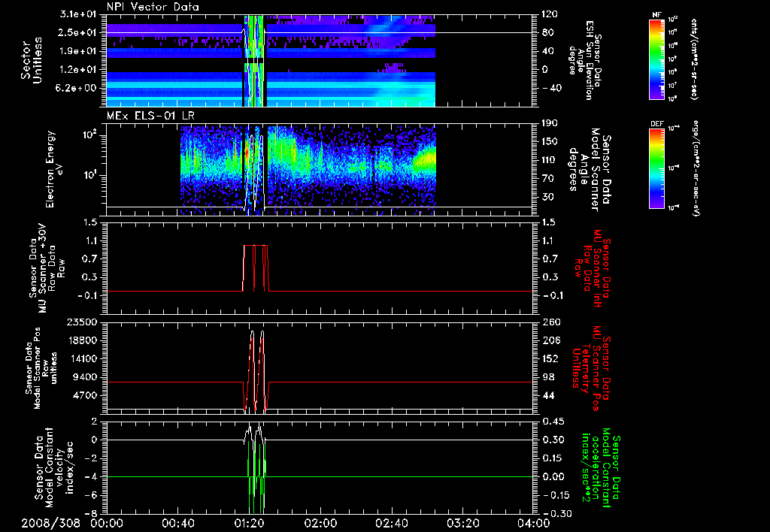Click the 'ergs/(cm**2-sr-sec-eV)' units label

click(x=696, y=168)
